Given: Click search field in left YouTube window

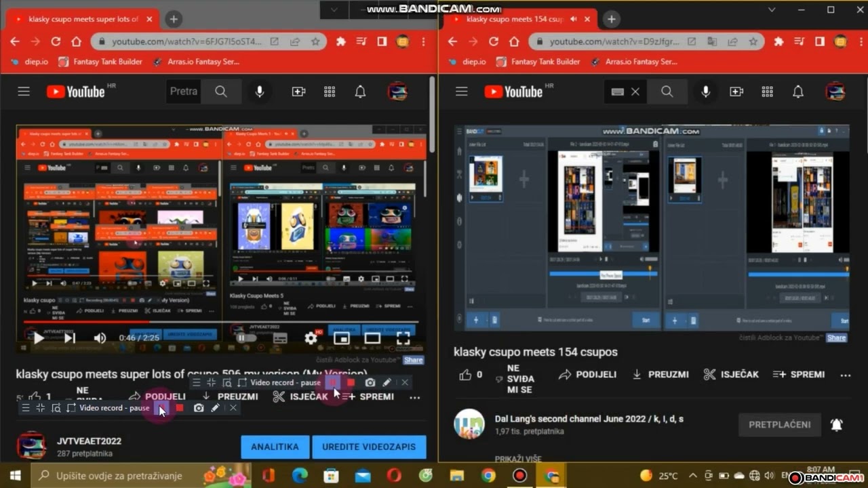Looking at the screenshot, I should 183,91.
